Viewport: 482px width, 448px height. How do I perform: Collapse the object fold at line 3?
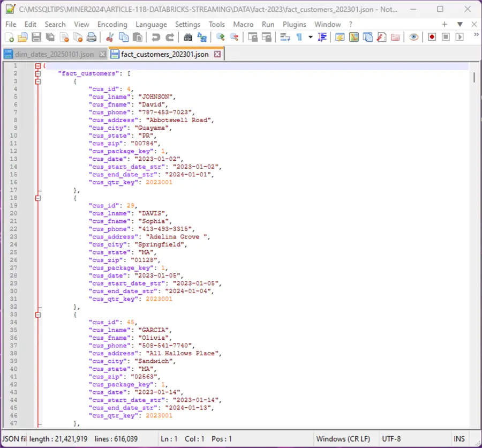[38, 81]
